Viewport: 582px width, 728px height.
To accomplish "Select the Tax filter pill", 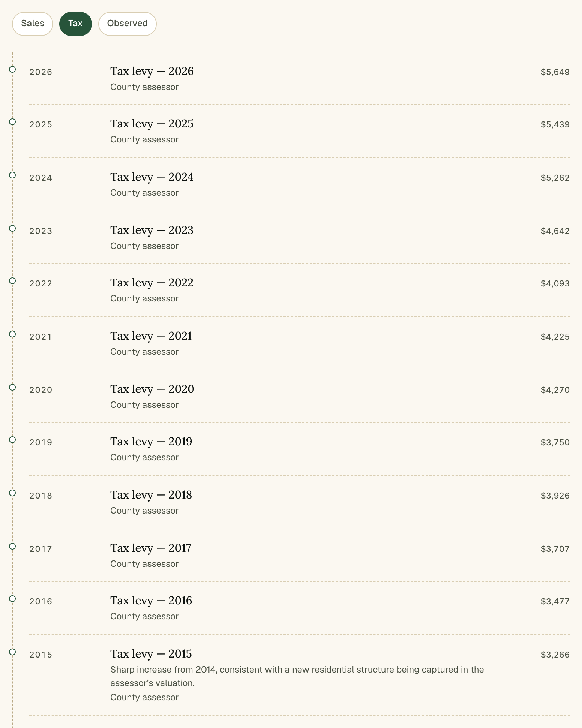I will (x=75, y=24).
